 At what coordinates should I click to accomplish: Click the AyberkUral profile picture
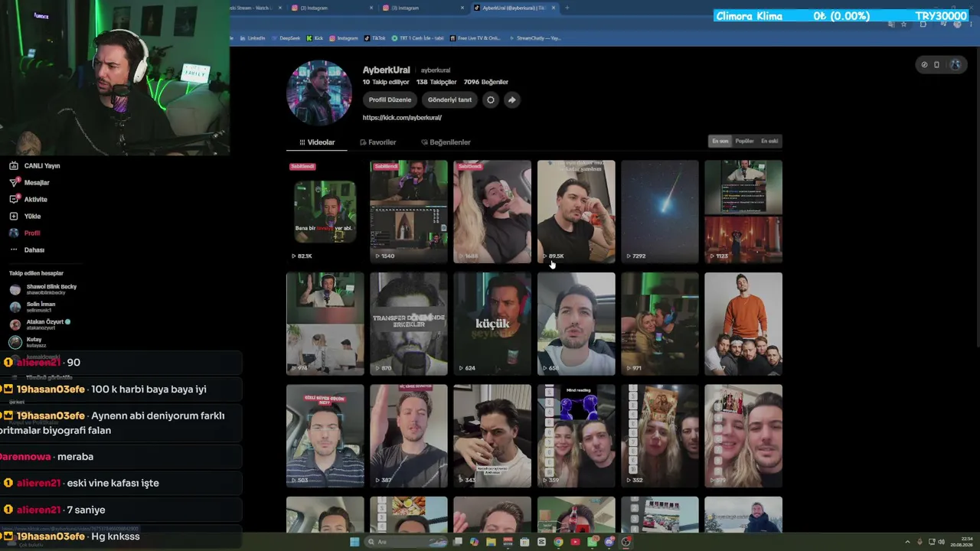tap(319, 93)
